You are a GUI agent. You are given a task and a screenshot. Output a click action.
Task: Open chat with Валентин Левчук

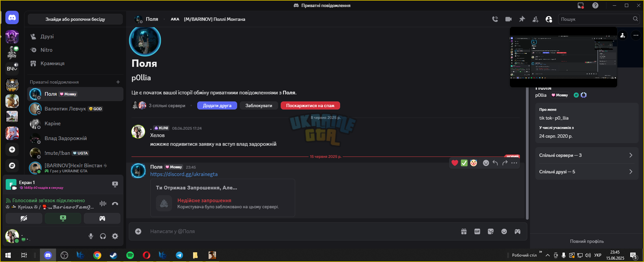[75, 109]
